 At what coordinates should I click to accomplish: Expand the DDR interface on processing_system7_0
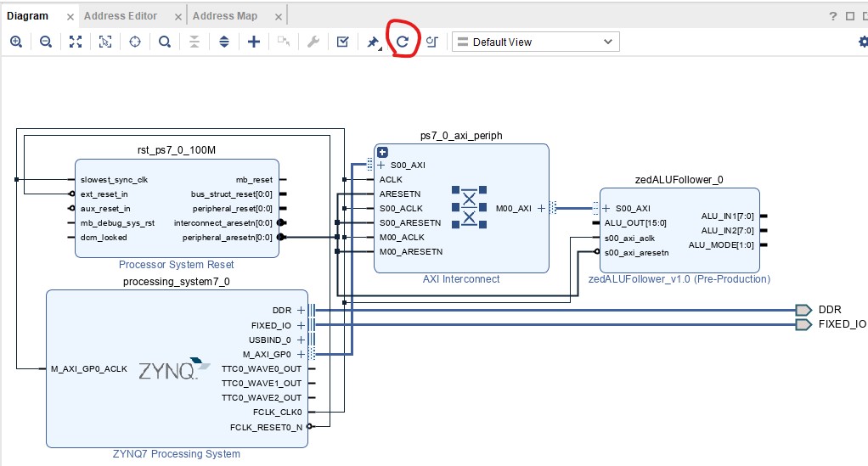coord(300,310)
